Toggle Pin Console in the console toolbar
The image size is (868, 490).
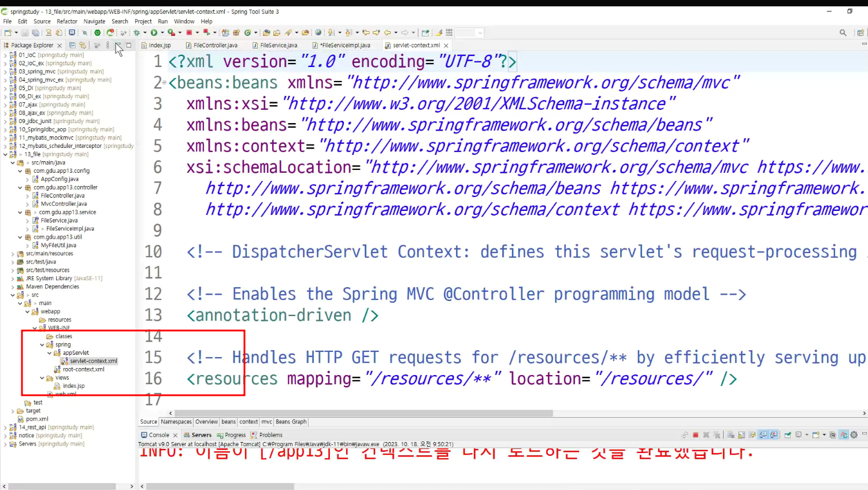[x=788, y=435]
